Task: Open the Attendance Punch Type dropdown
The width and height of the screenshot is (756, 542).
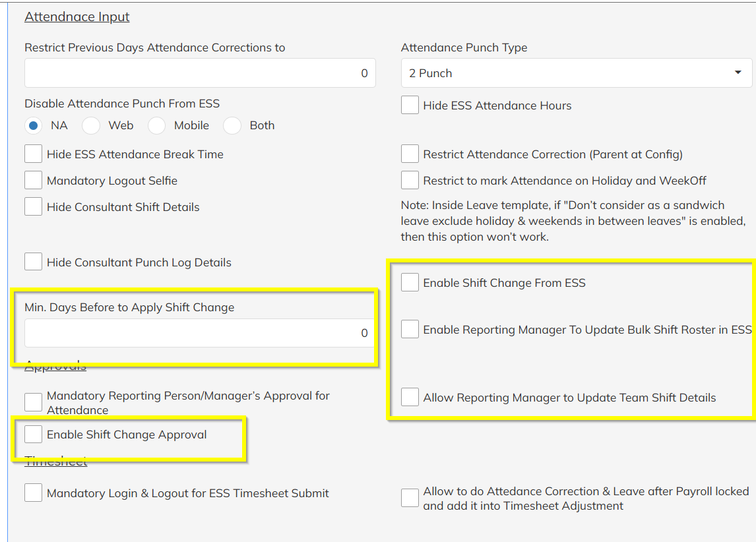Action: (576, 73)
